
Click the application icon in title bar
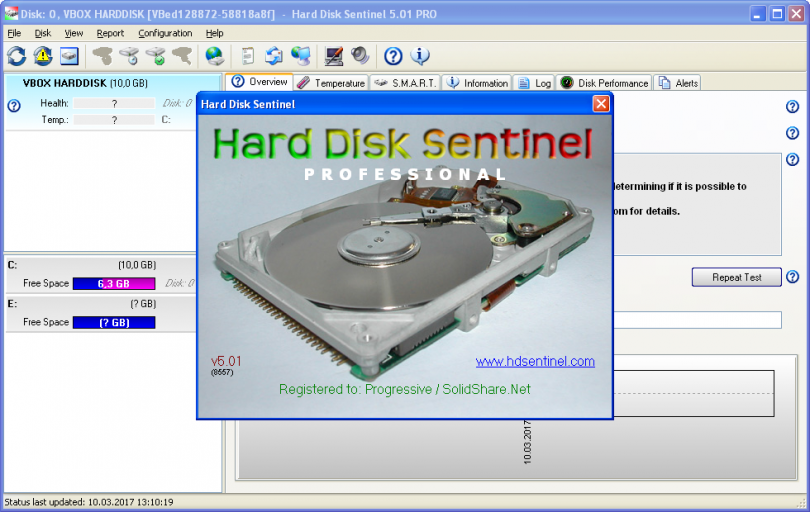[11, 14]
